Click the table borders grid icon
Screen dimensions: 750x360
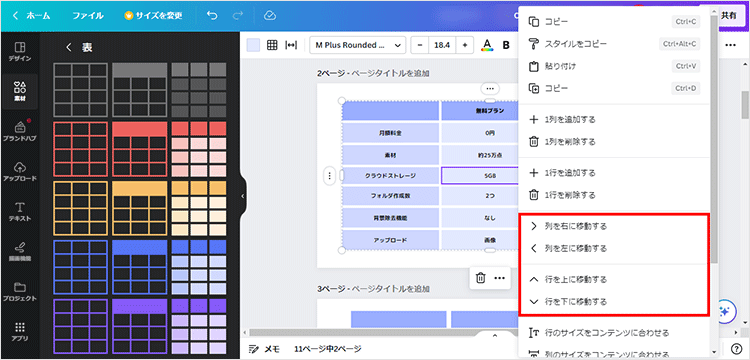click(272, 45)
